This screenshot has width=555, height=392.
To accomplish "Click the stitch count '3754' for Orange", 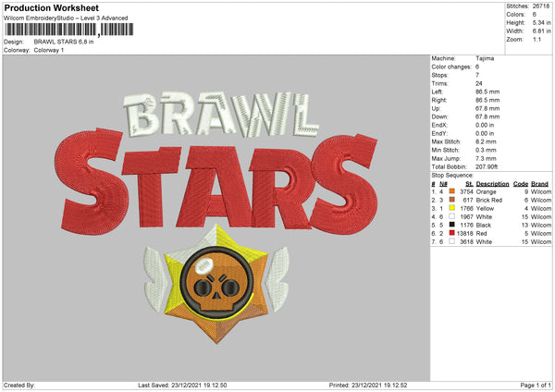I will pos(466,191).
